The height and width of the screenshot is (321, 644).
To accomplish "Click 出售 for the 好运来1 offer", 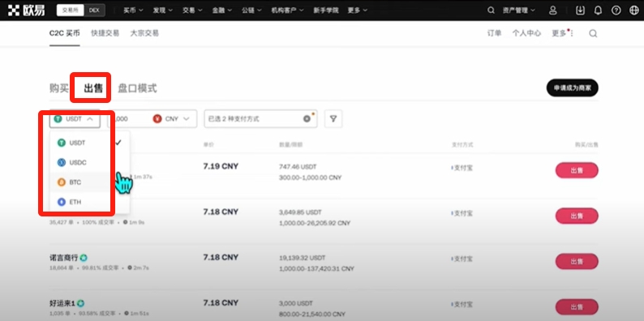I will [577, 307].
